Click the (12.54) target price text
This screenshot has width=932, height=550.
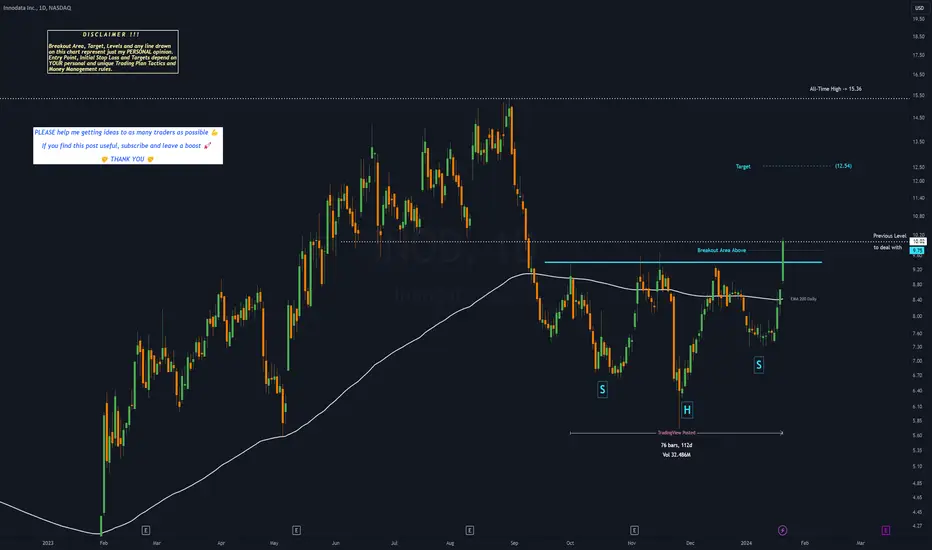pyautogui.click(x=843, y=166)
